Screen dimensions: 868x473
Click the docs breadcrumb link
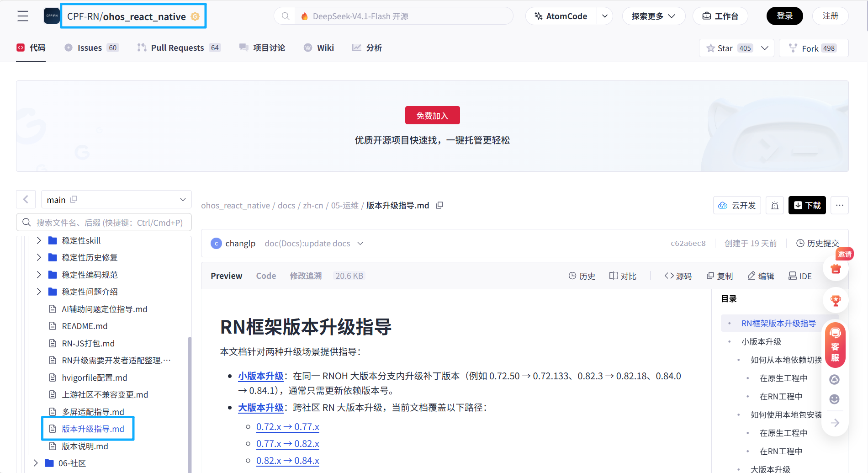pos(286,205)
